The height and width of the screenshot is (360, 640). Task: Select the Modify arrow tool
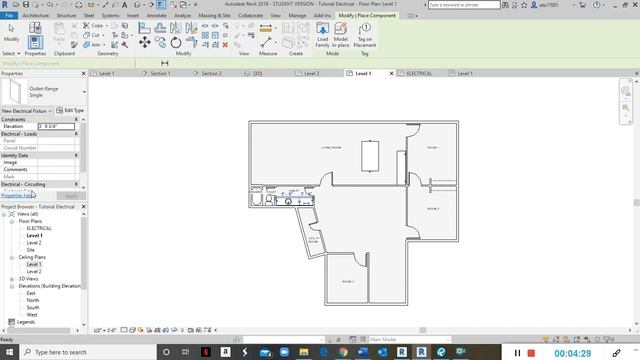[x=11, y=32]
